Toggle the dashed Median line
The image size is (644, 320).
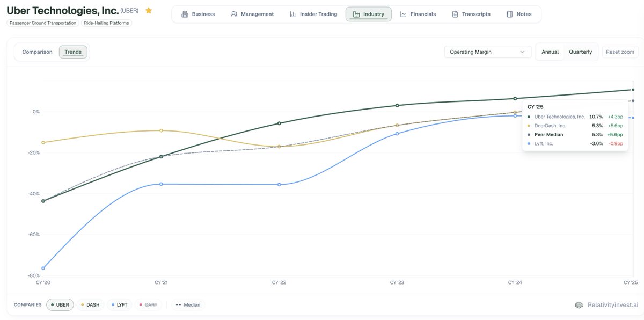[x=188, y=304]
